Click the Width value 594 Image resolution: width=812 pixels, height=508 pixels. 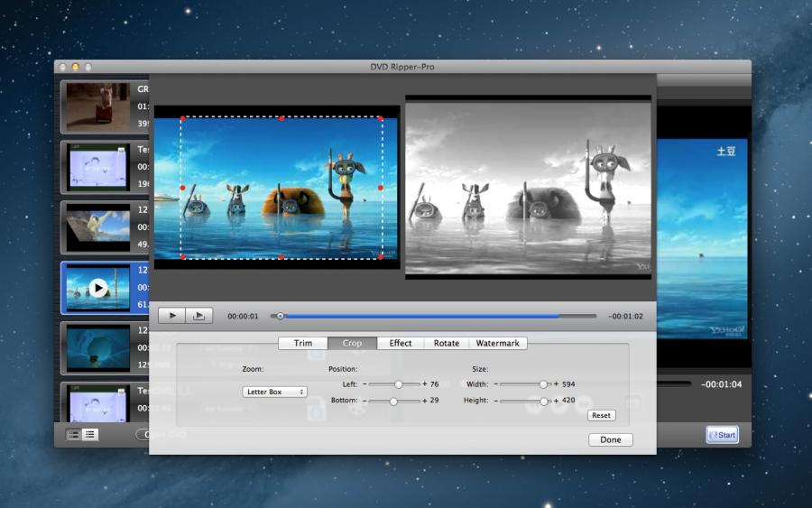568,384
